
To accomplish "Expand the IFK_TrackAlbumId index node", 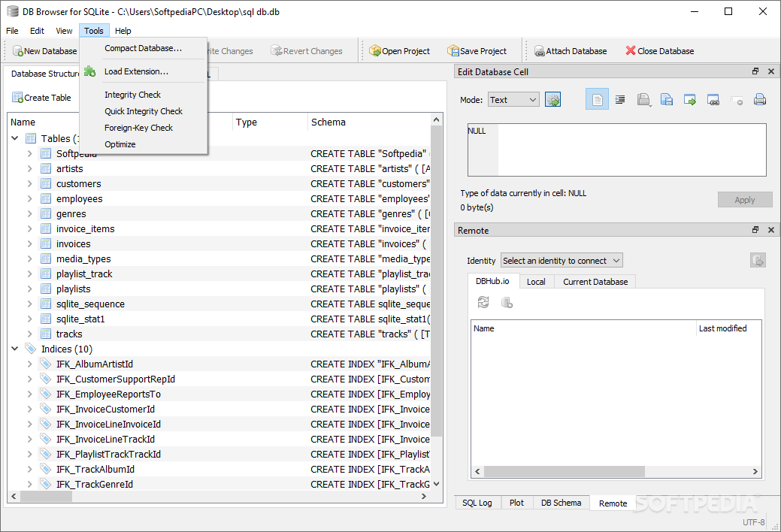I will (30, 469).
